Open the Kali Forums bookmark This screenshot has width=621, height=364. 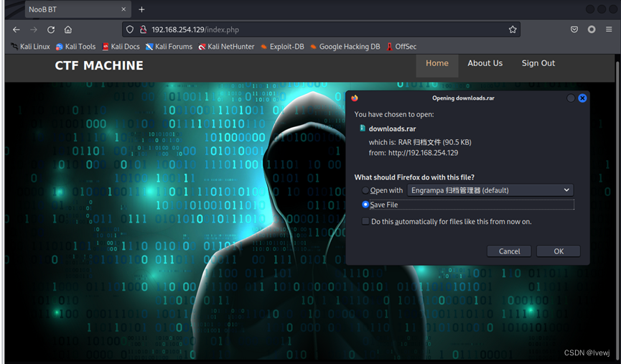169,47
